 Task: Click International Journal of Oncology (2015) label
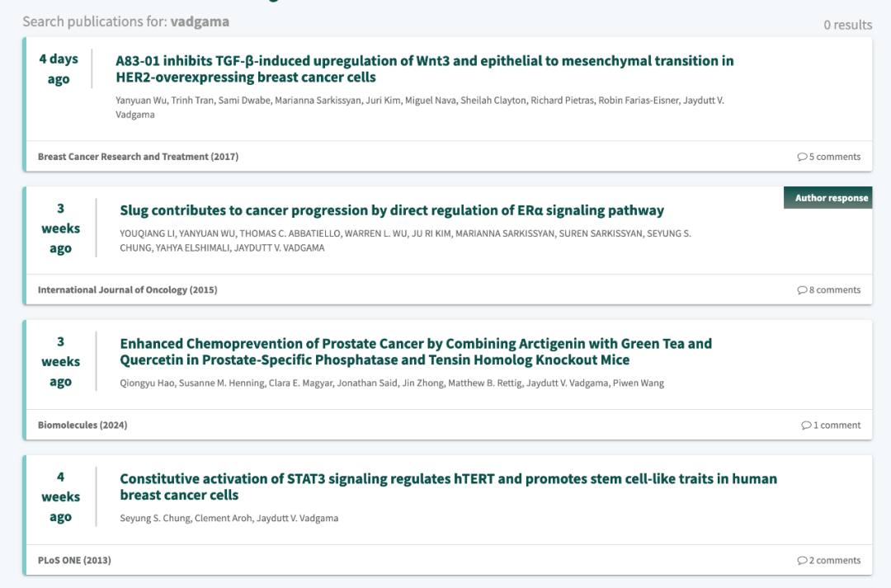(127, 289)
